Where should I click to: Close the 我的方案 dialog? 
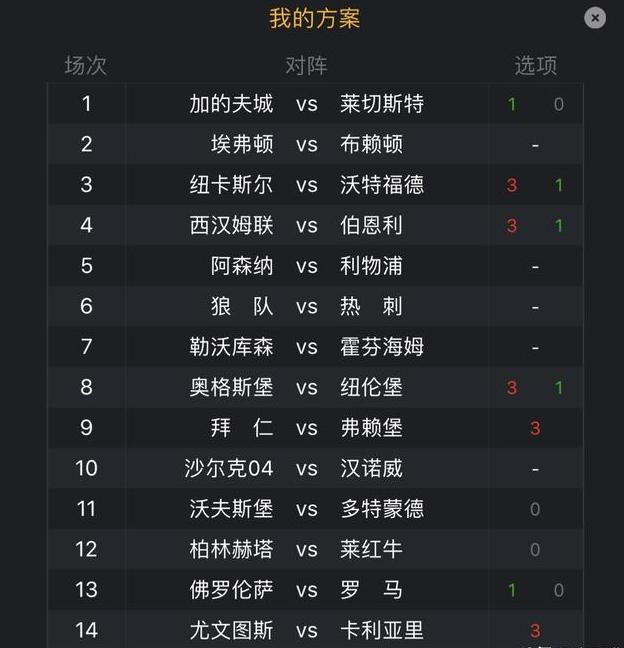coord(595,18)
